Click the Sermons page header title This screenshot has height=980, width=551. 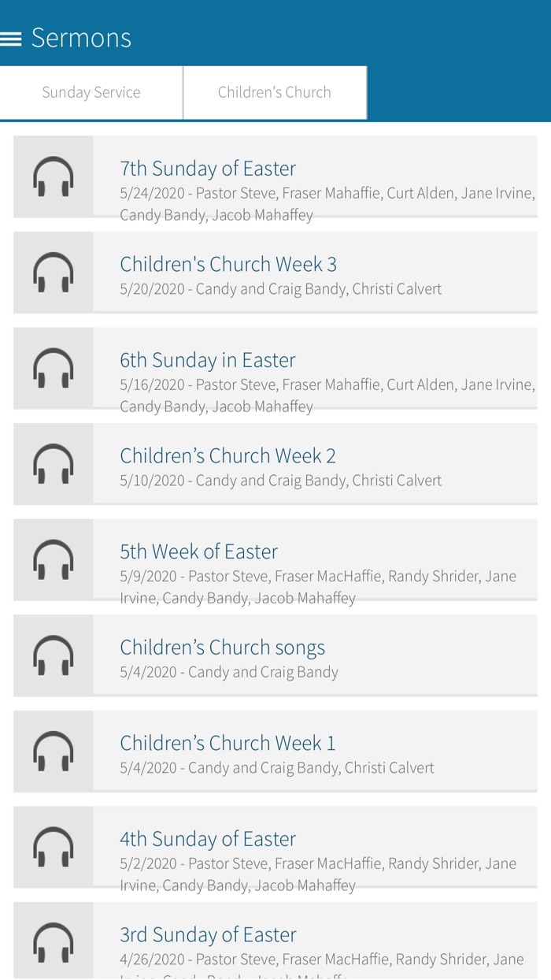pos(81,38)
